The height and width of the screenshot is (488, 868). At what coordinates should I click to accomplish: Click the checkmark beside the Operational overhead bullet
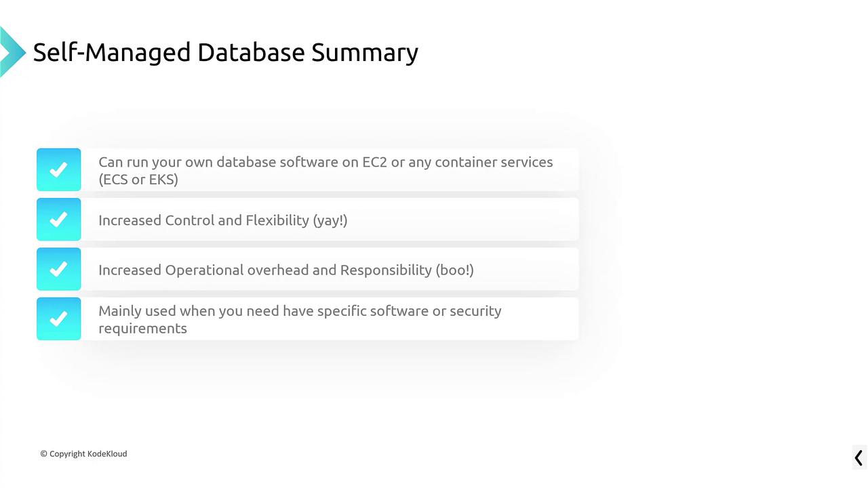pos(59,269)
